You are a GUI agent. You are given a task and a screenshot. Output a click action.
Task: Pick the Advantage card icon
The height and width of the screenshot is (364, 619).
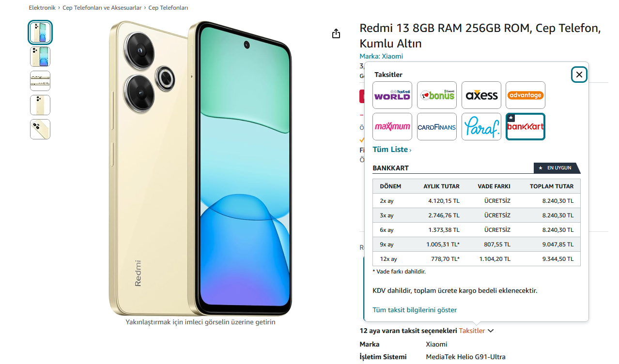(526, 95)
